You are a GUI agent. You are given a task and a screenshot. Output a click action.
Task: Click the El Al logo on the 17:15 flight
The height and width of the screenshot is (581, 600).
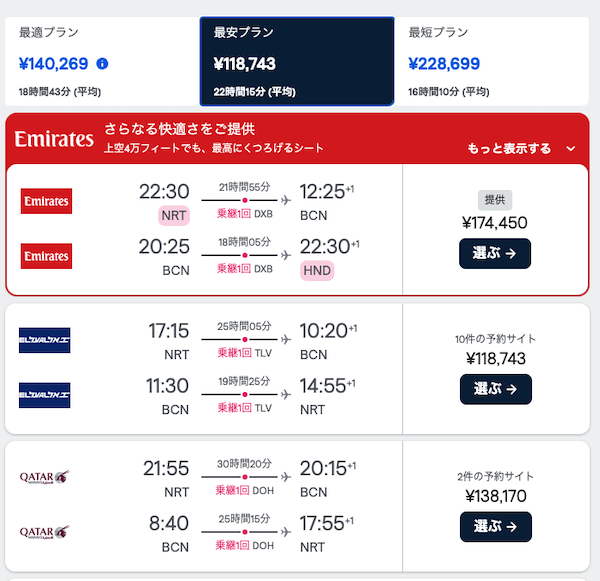pos(45,341)
